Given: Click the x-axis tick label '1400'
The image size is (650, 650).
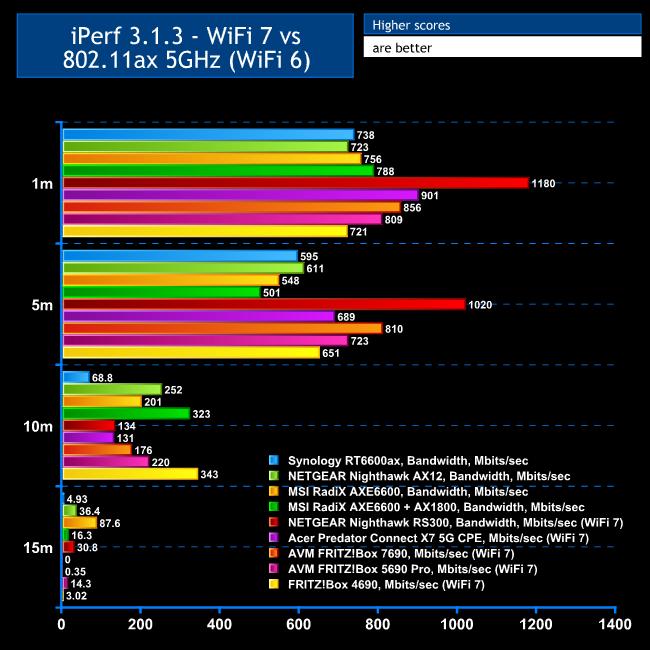Looking at the screenshot, I should click(615, 624).
